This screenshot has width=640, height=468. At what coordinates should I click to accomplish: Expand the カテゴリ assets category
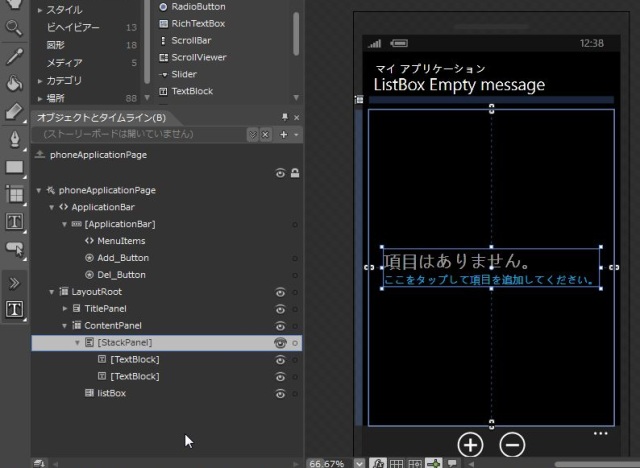(x=40, y=81)
